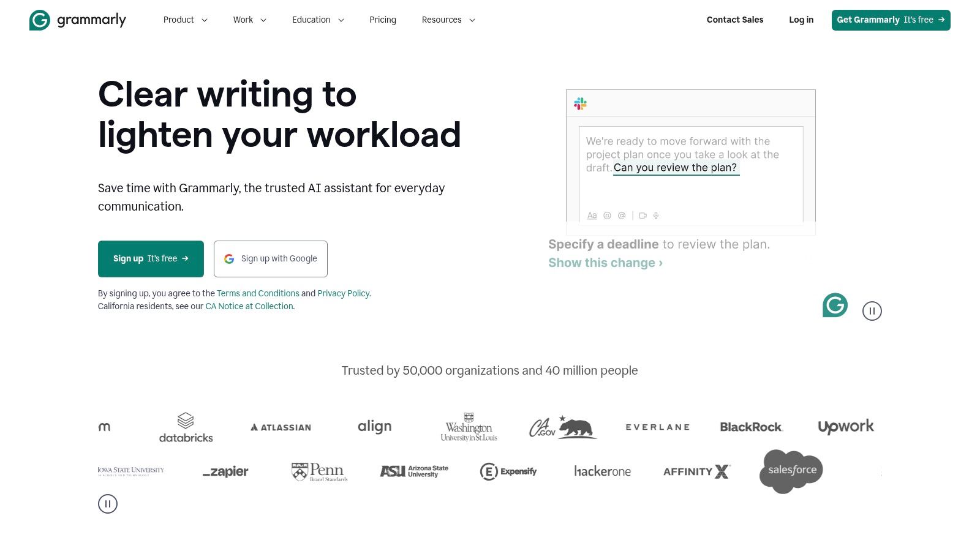Click the text formatting Aa icon
Image resolution: width=980 pixels, height=551 pixels.
[x=592, y=216]
